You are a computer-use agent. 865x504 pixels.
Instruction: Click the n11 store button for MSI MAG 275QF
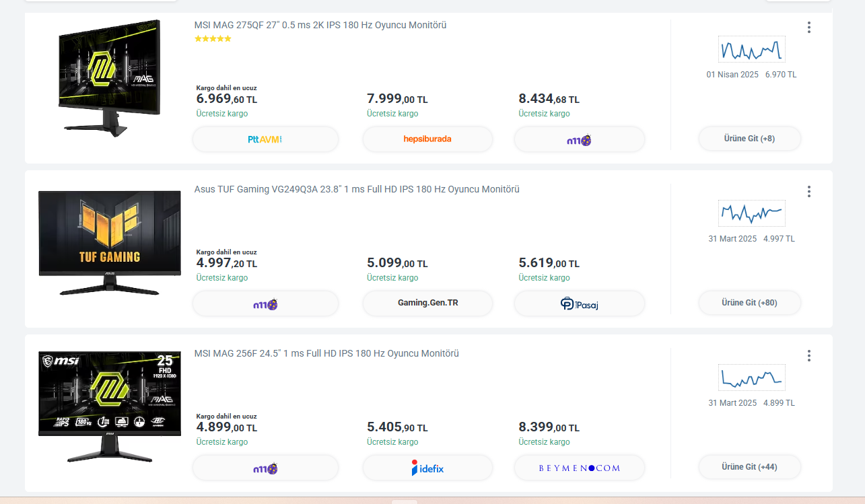pos(579,140)
